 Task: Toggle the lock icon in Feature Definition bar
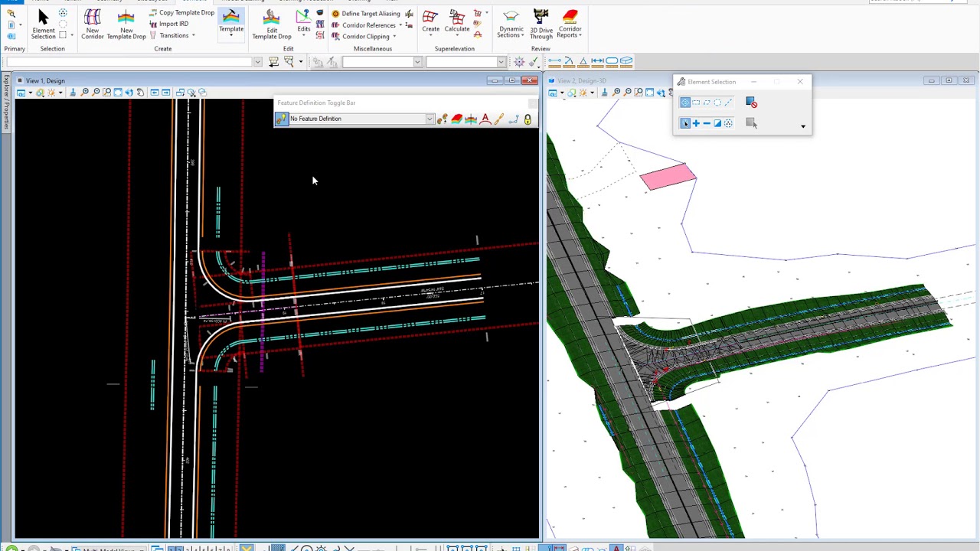click(x=528, y=119)
